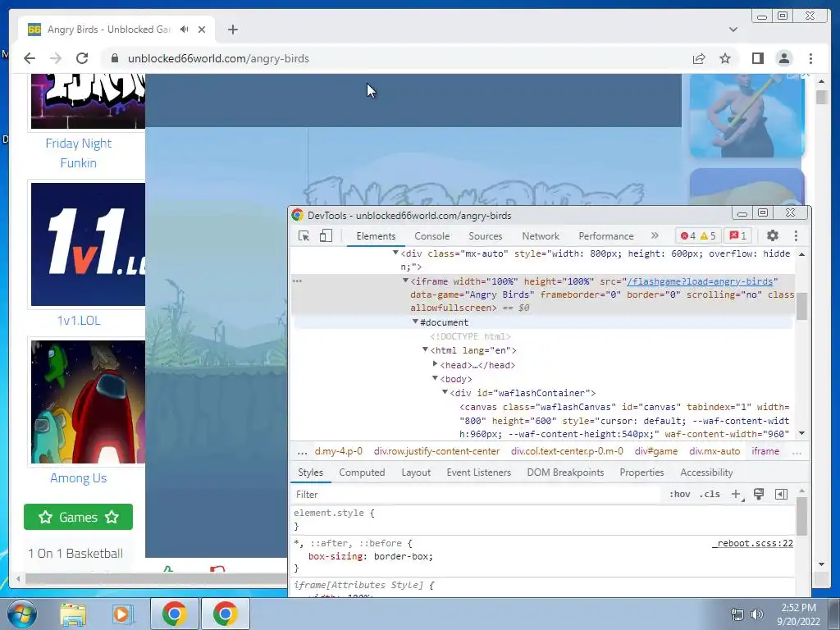Select the iframe breadcrumb
This screenshot has width=840, height=630.
click(x=765, y=451)
